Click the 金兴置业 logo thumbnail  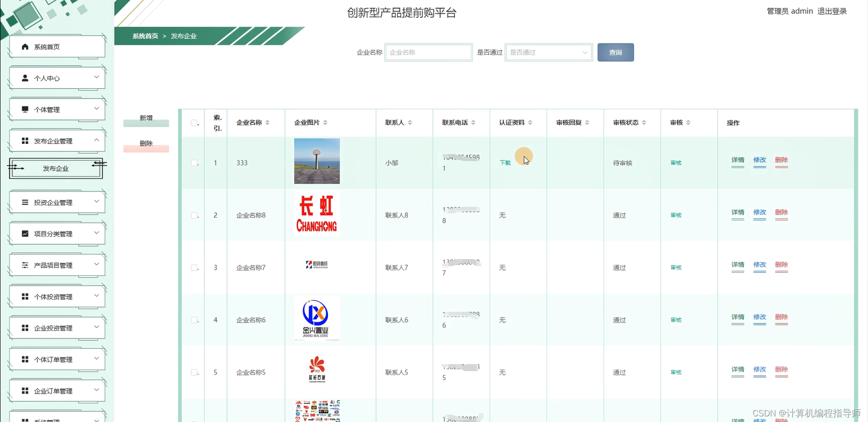pyautogui.click(x=317, y=318)
